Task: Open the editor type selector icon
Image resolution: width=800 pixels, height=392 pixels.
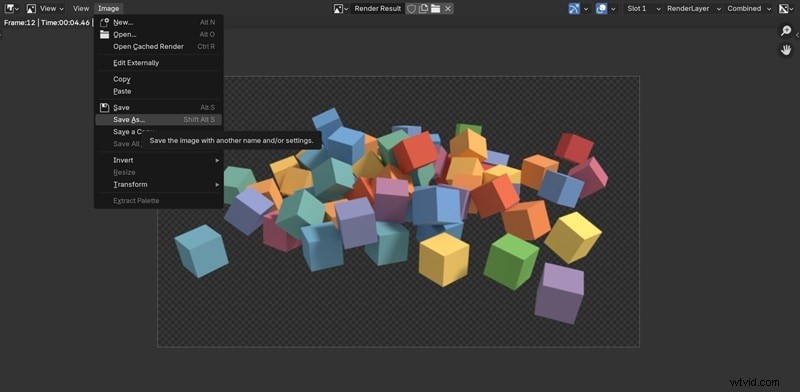Action: [x=12, y=8]
